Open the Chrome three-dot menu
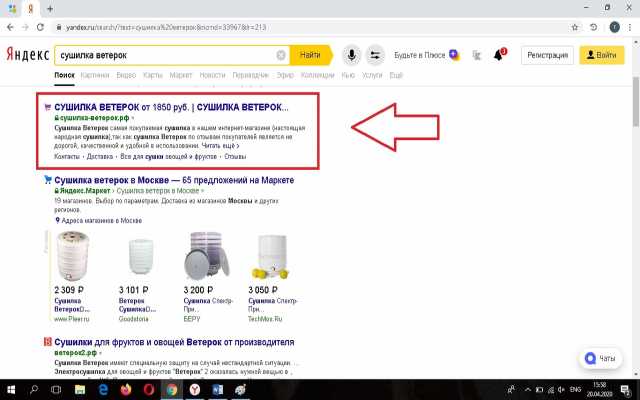This screenshot has width=640, height=400. [630, 27]
